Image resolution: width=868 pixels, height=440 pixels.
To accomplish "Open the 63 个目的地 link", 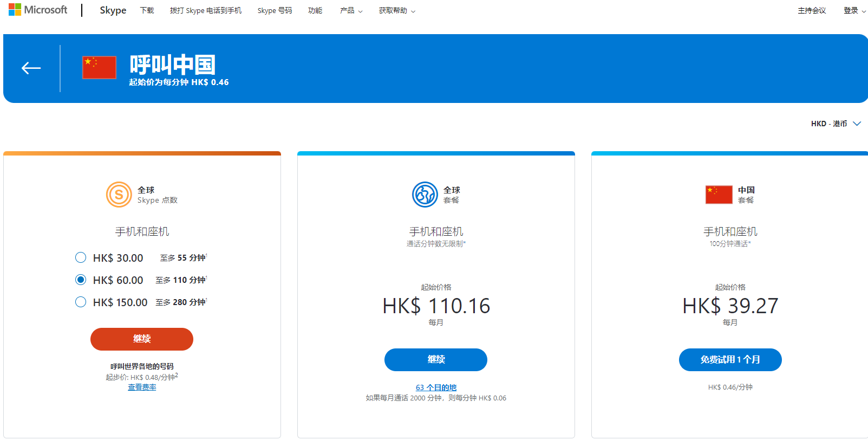I will click(x=436, y=387).
